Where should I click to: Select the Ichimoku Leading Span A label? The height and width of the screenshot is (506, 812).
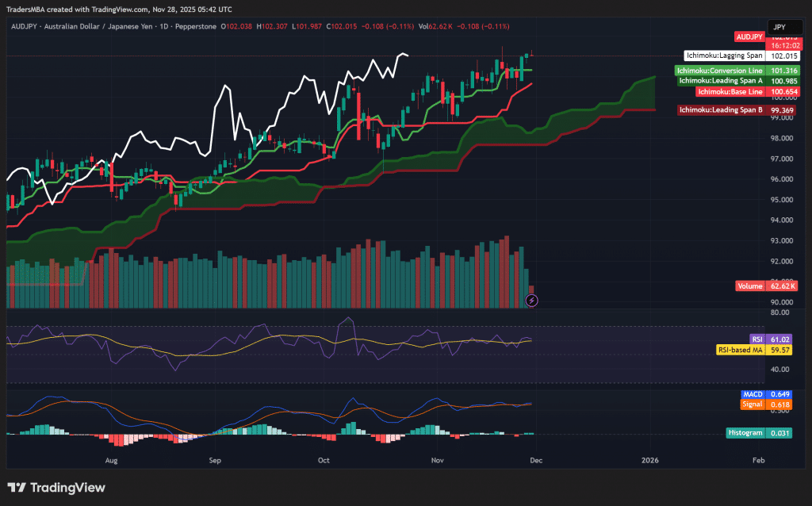(x=722, y=80)
